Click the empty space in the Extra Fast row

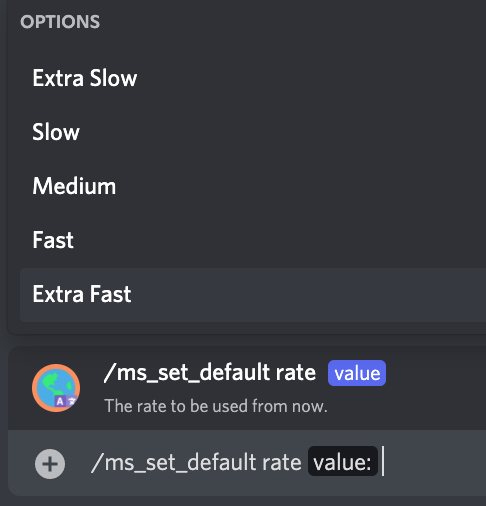coord(308,295)
